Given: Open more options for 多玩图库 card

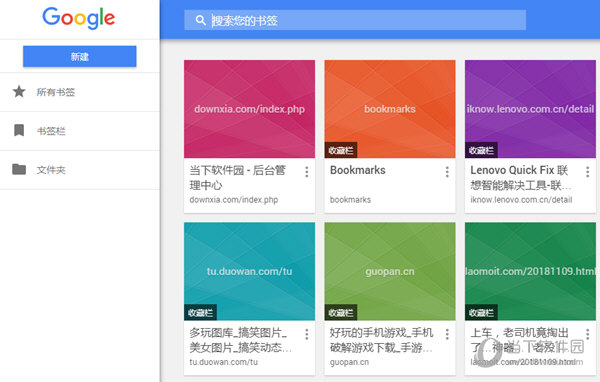Looking at the screenshot, I should (x=307, y=334).
